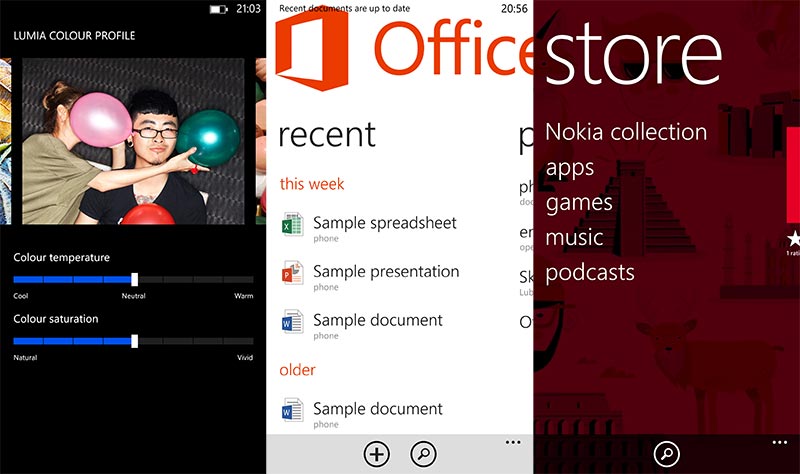Screen dimensions: 800x474
Task: Open the podcasts section in store
Action: pos(590,272)
